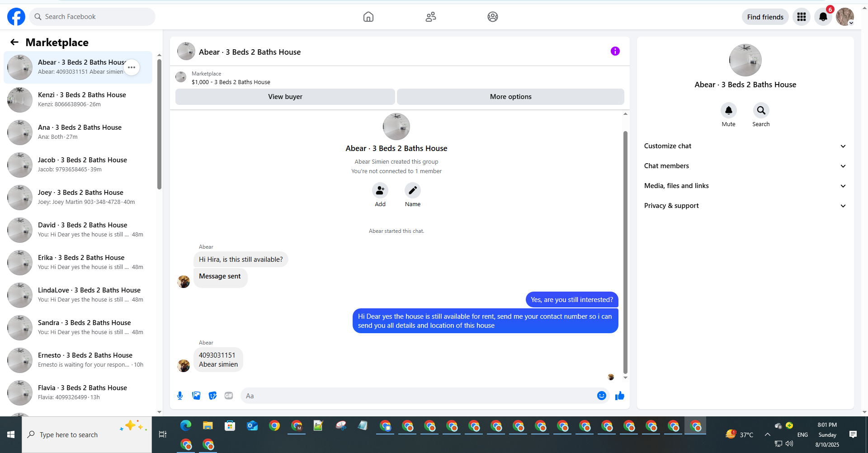Click Abear group avatar in right panel
This screenshot has height=453, width=868.
pyautogui.click(x=745, y=60)
